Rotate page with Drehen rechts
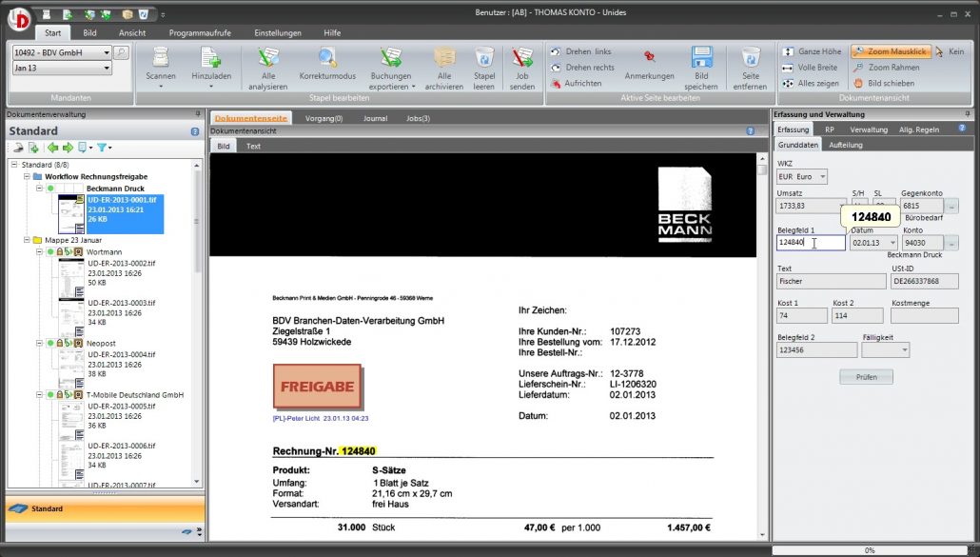Image resolution: width=980 pixels, height=557 pixels. coord(582,67)
